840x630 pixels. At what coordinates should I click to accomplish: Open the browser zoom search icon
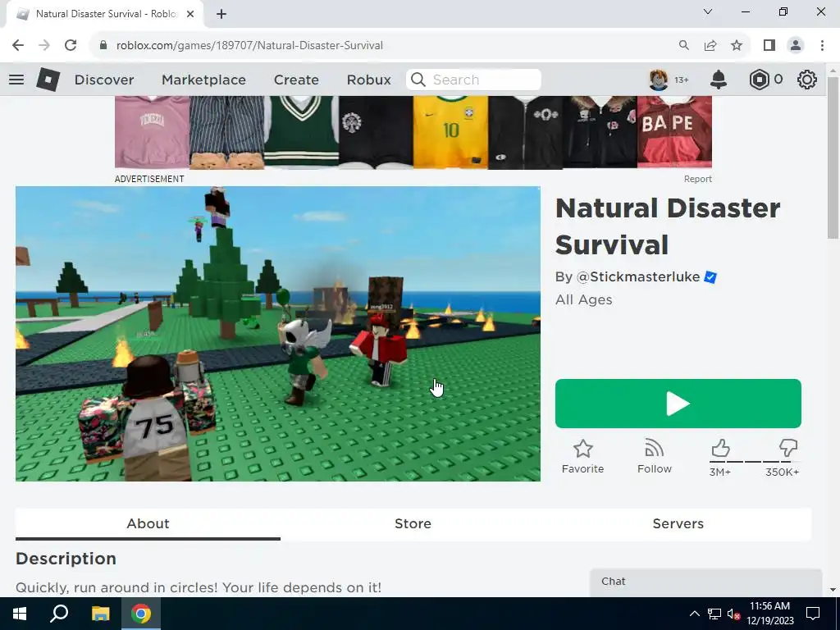pos(684,46)
